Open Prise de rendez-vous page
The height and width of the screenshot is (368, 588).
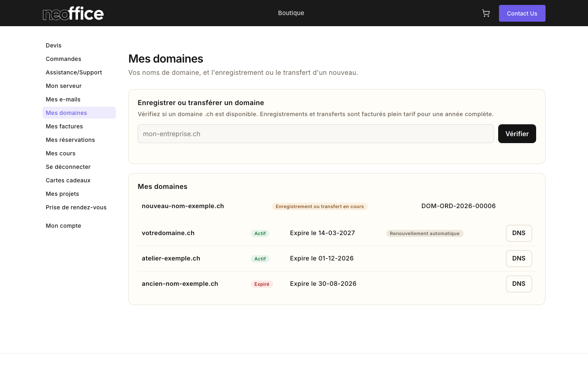coord(79,207)
